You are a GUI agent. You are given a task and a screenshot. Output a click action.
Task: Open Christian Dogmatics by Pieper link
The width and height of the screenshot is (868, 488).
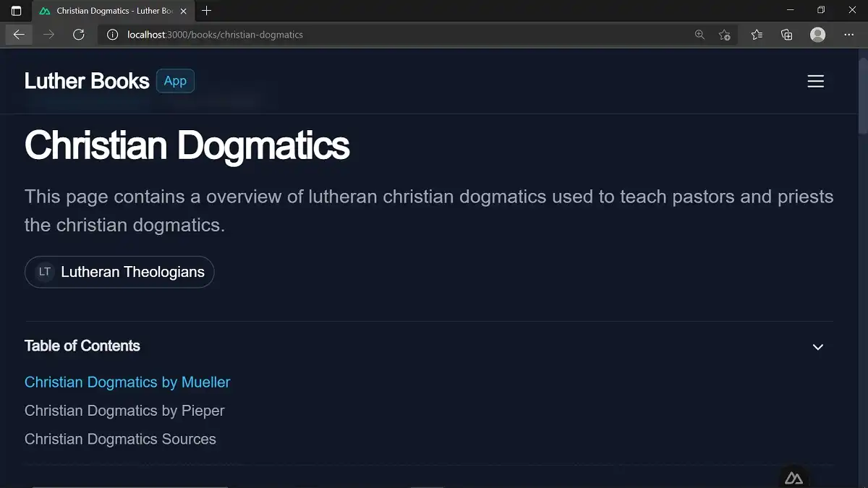click(x=124, y=410)
